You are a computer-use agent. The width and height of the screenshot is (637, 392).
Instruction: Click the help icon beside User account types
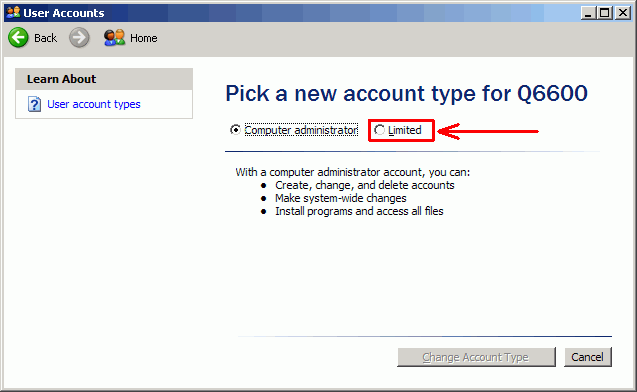[x=34, y=104]
